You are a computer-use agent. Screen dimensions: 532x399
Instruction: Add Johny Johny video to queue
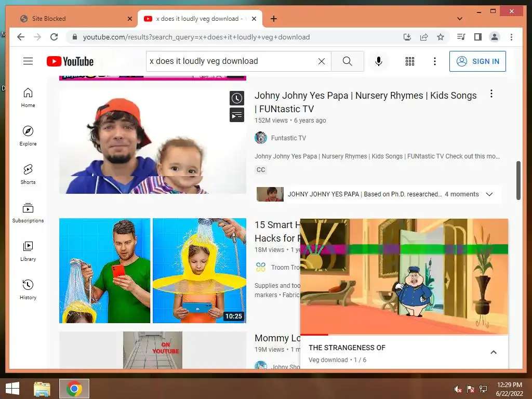[237, 115]
